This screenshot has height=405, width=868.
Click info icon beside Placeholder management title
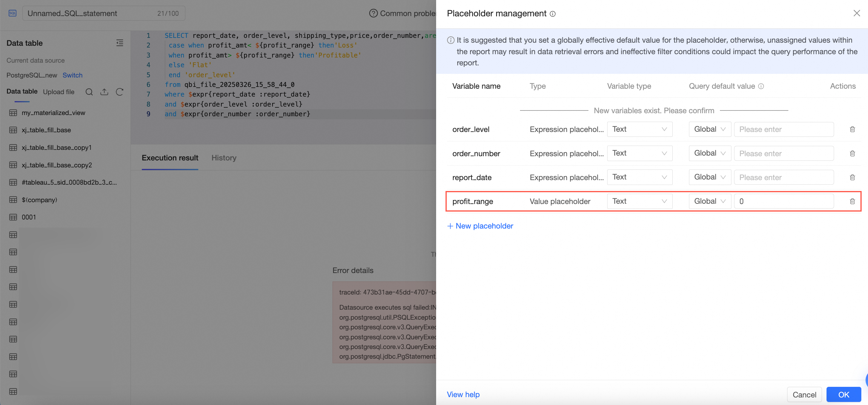553,14
